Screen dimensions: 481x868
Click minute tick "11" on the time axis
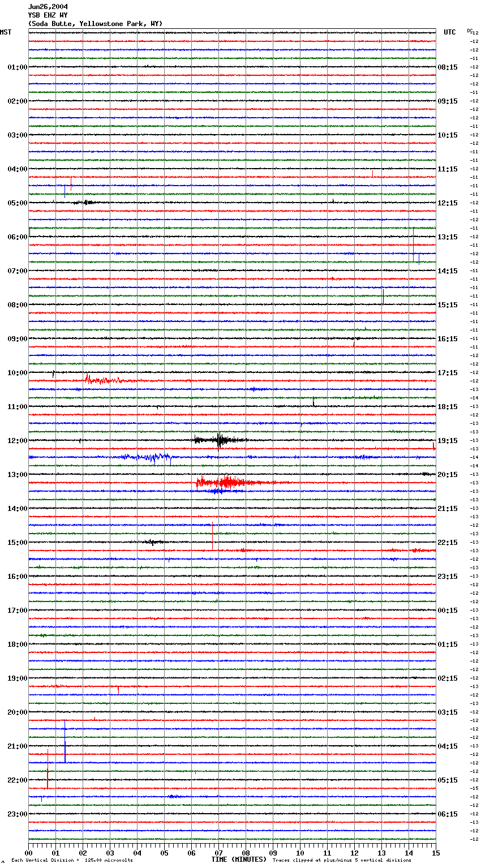point(327,853)
